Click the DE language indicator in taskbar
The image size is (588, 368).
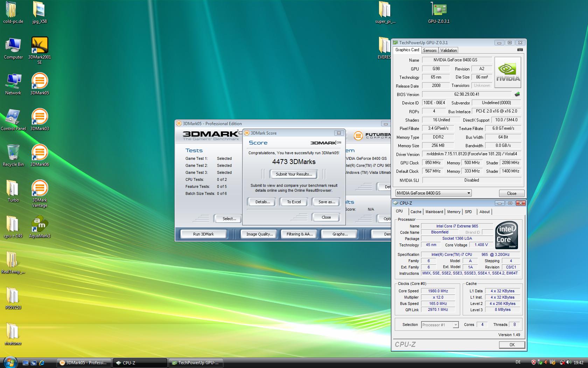[518, 362]
